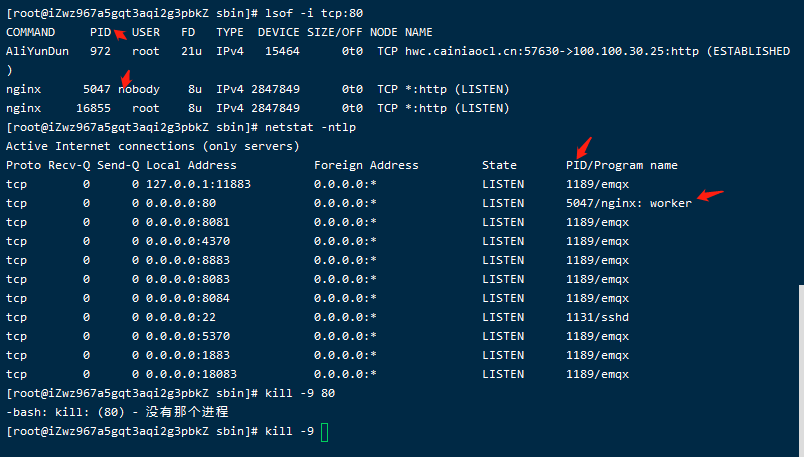Select local address 0.0.0.0:80
Screen dimensions: 804x457
tap(181, 203)
